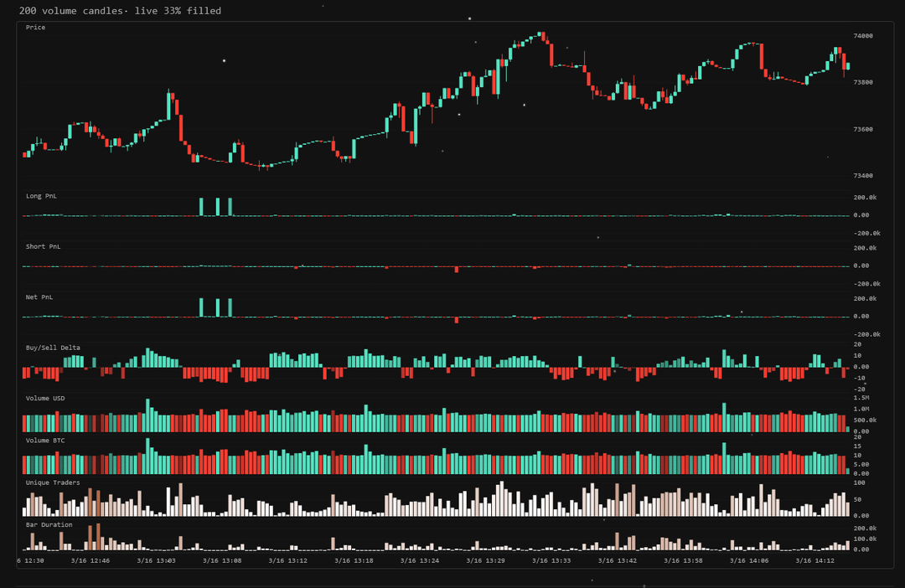Click the Bar Duration panel label
This screenshot has width=905, height=588.
click(49, 525)
